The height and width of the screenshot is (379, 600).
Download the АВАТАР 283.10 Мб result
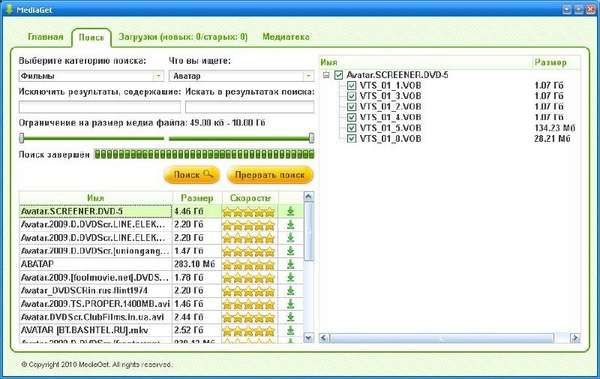(x=290, y=264)
